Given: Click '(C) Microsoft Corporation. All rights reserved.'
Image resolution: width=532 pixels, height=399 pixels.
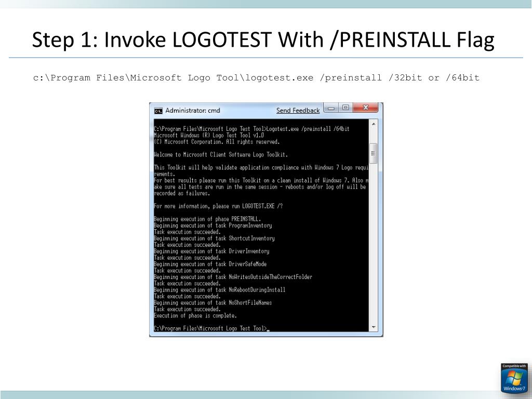Looking at the screenshot, I should (217, 142).
